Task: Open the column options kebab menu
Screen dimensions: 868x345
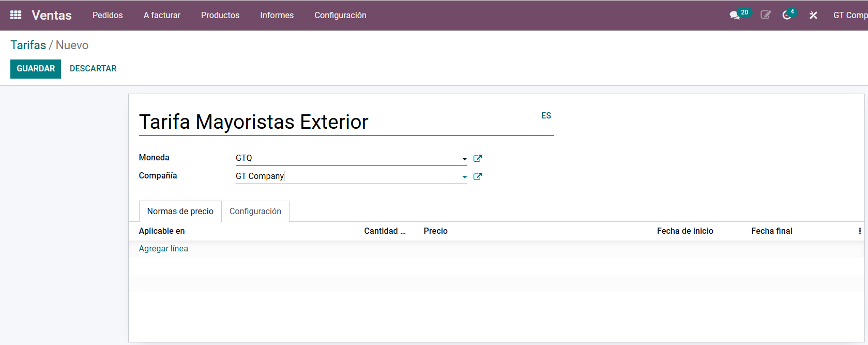Action: click(x=859, y=231)
